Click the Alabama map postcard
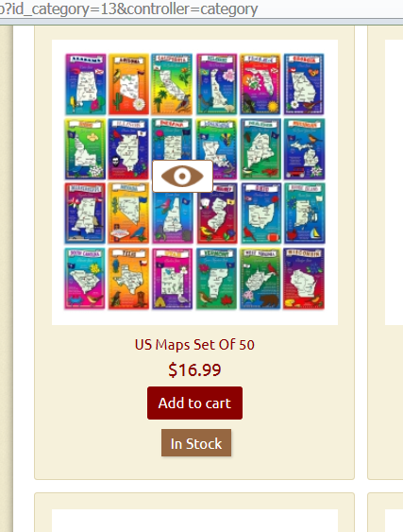 [x=86, y=84]
